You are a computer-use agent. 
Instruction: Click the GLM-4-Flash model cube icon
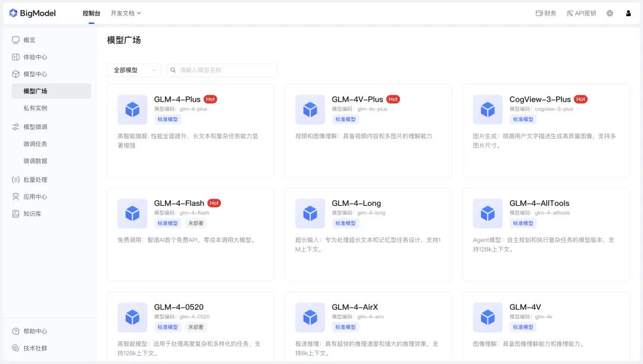[132, 214]
